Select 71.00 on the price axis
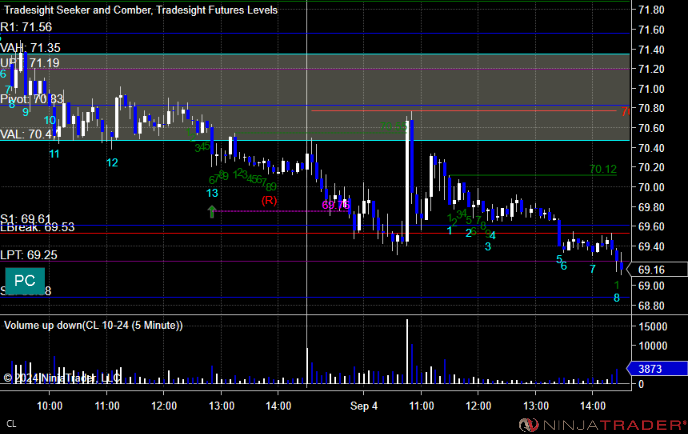Screen dimensions: 688x434 point(652,89)
